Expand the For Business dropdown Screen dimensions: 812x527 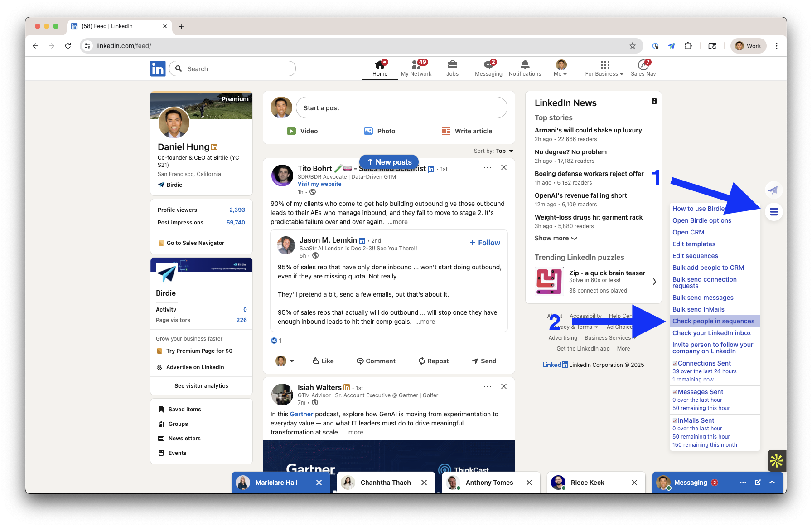604,68
